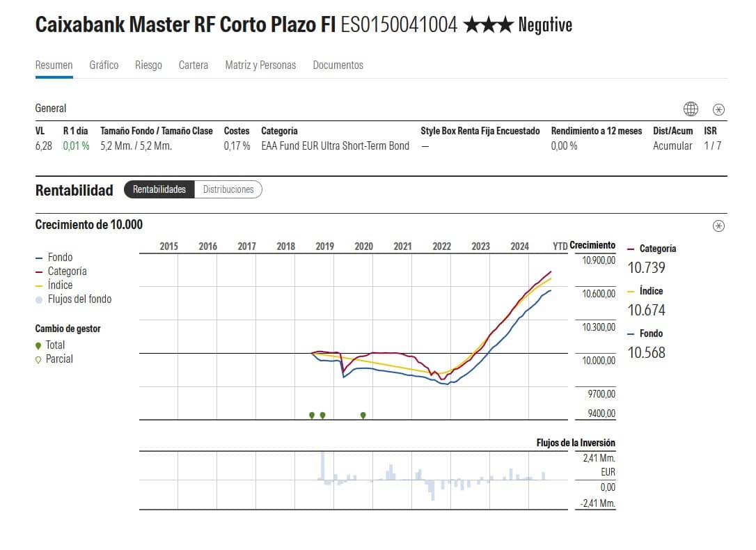The image size is (756, 550).
Task: Click the Rentabilidad section heading
Action: pos(74,190)
